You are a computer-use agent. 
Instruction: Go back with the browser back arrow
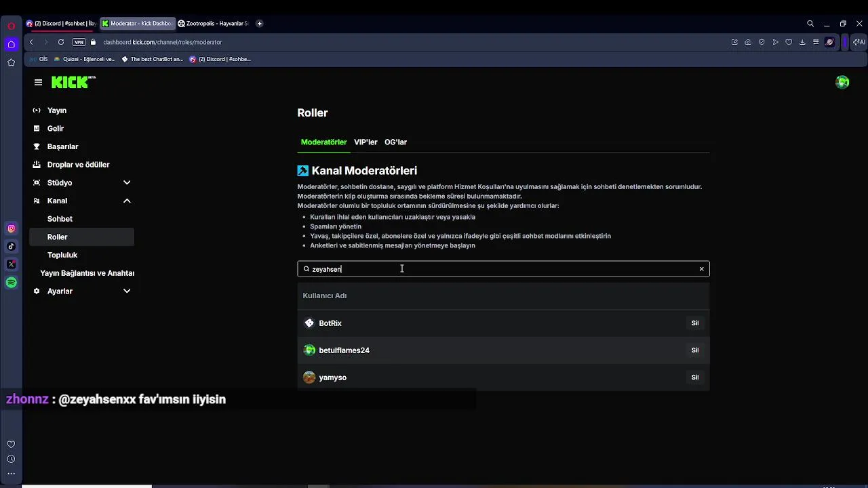(31, 42)
